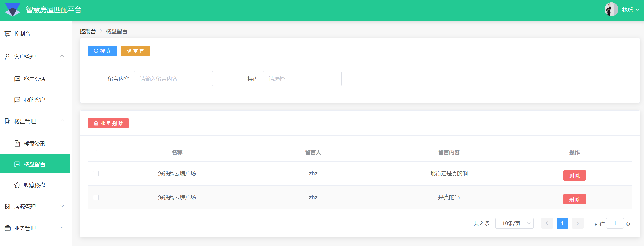This screenshot has width=644, height=246.
Task: Click the 留言人 column header
Action: (313, 152)
